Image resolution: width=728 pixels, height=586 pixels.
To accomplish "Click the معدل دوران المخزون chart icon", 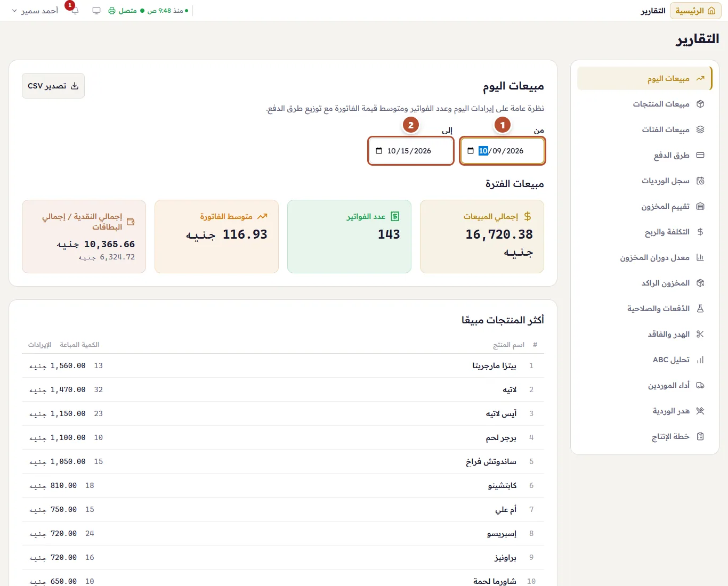I will [700, 257].
